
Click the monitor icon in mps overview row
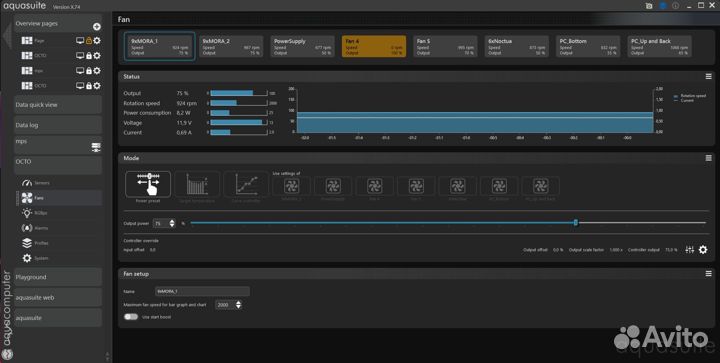[x=80, y=71]
